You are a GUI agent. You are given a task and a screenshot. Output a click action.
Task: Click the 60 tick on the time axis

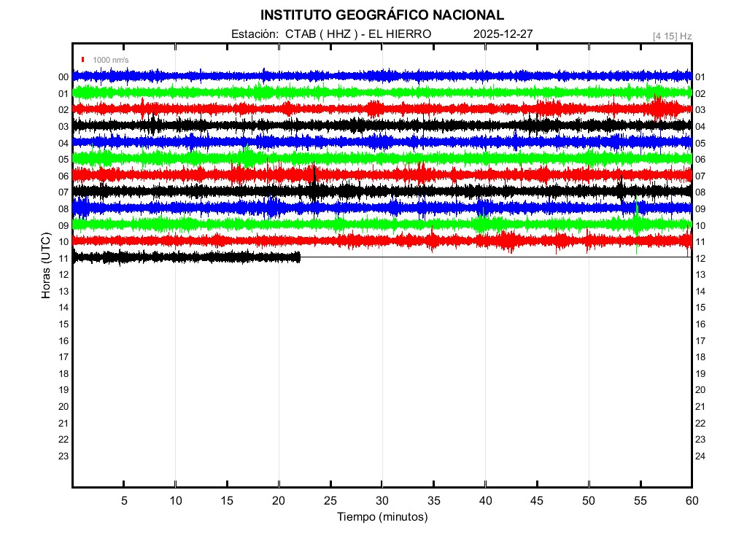[x=692, y=501]
